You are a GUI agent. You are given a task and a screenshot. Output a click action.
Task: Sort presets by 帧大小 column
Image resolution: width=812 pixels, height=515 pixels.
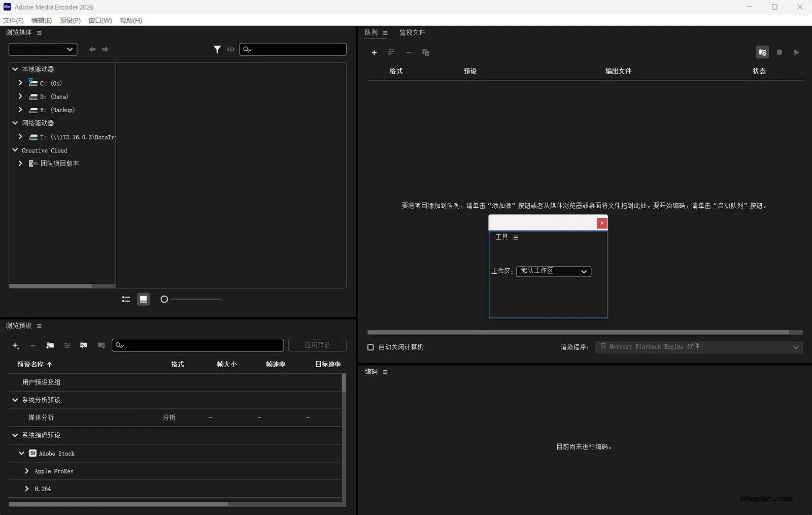[227, 365]
